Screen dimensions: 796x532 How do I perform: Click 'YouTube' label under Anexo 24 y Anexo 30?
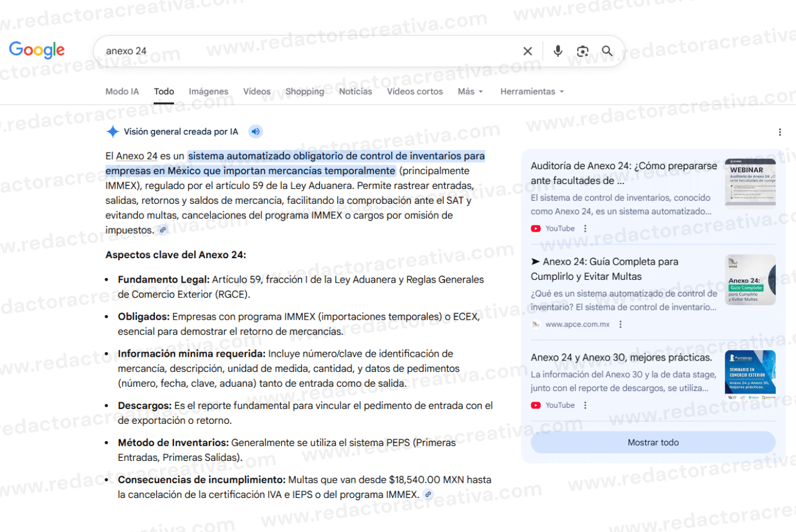pyautogui.click(x=560, y=405)
